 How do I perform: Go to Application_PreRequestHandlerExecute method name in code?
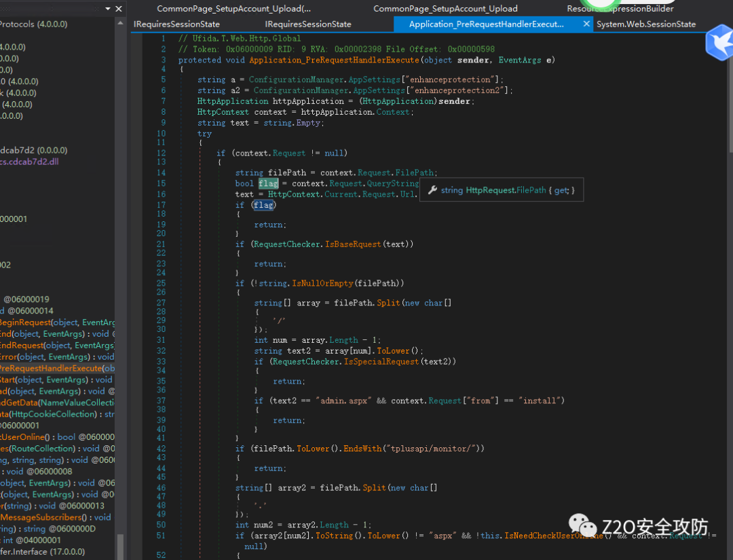point(334,60)
